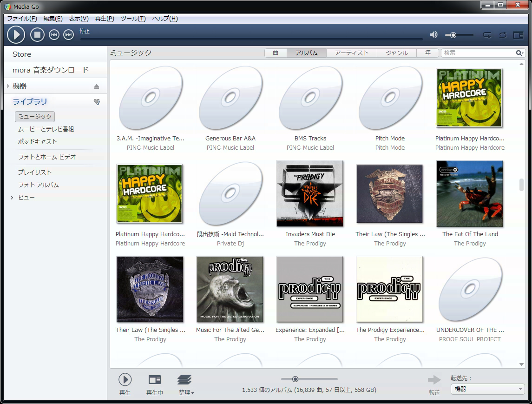This screenshot has width=532, height=404.
Task: Click the eject icon beside 機器
Action: (x=97, y=86)
